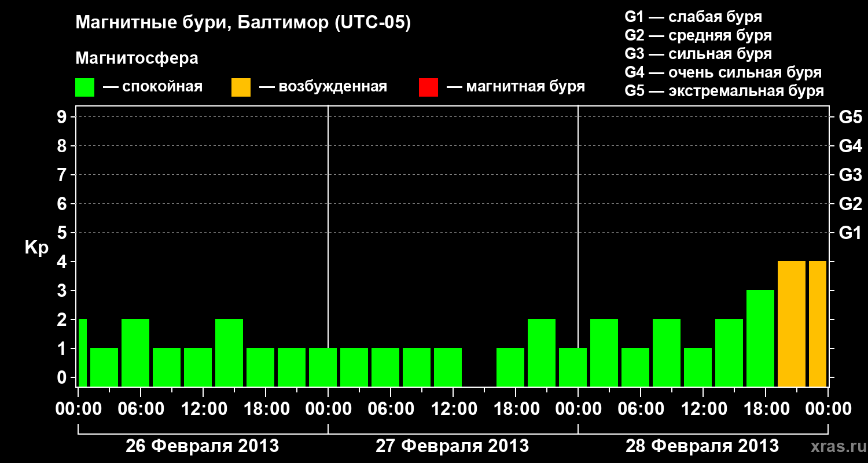Click the G4 label on right axis
This screenshot has width=868, height=463.
(x=850, y=146)
